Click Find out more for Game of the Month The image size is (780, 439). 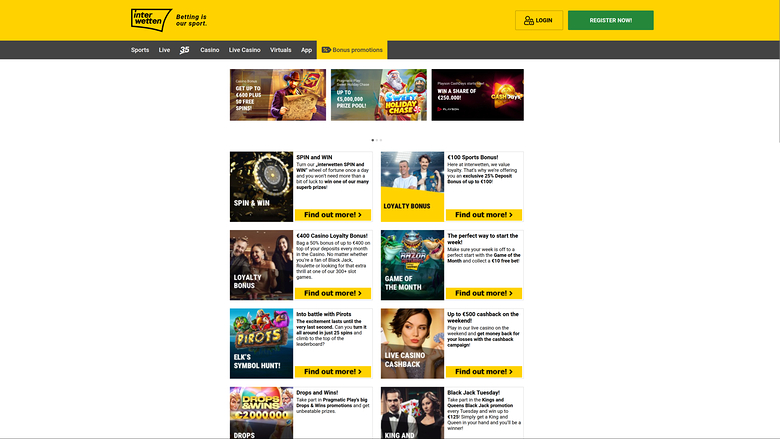pyautogui.click(x=484, y=293)
